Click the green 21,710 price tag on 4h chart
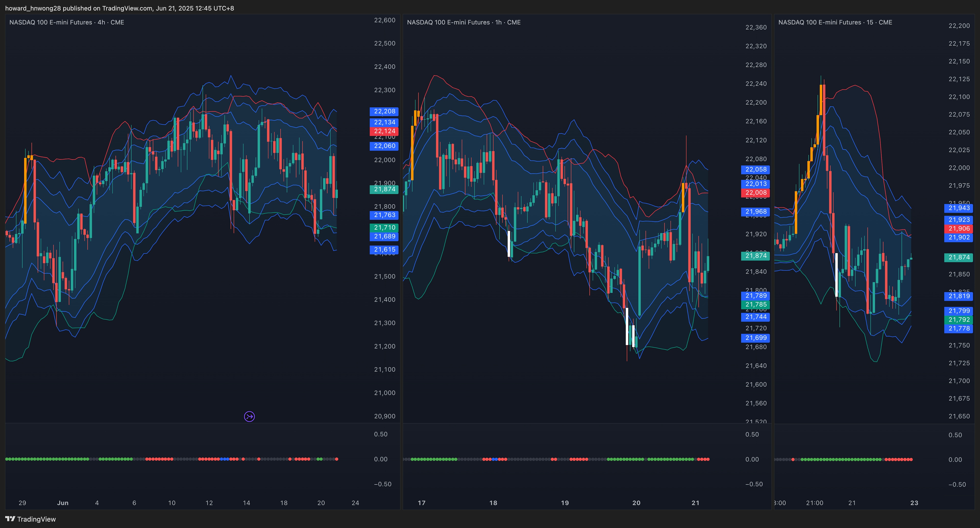The height and width of the screenshot is (528, 980). [x=384, y=227]
